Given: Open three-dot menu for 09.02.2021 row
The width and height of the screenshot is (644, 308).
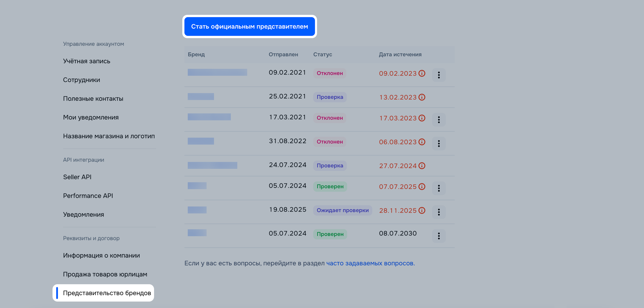Looking at the screenshot, I should [439, 75].
